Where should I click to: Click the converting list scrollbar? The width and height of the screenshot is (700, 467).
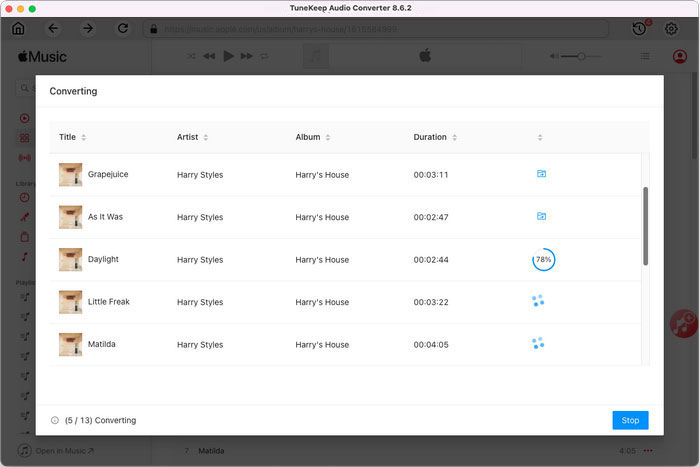(x=645, y=226)
